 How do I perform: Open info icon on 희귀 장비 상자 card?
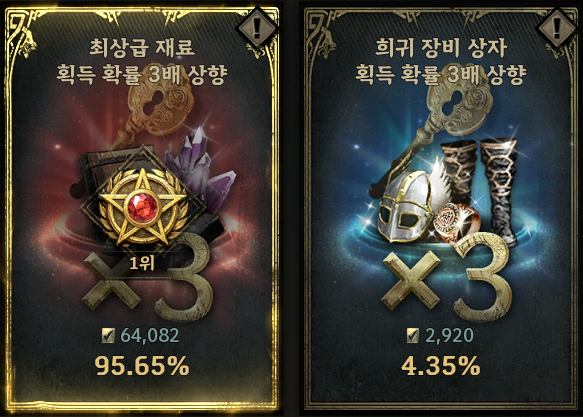coord(557,28)
